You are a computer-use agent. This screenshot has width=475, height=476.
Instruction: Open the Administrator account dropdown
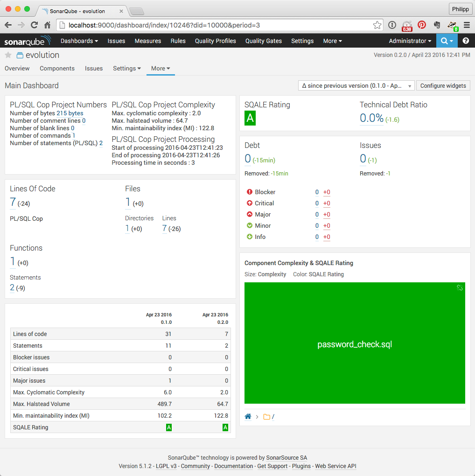[x=410, y=41]
